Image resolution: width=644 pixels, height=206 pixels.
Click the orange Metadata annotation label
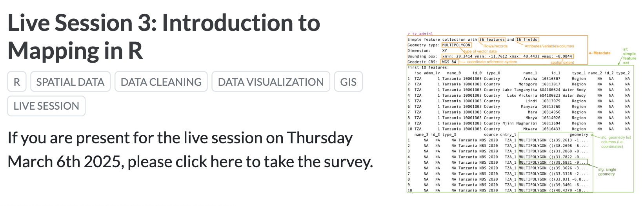tap(602, 53)
